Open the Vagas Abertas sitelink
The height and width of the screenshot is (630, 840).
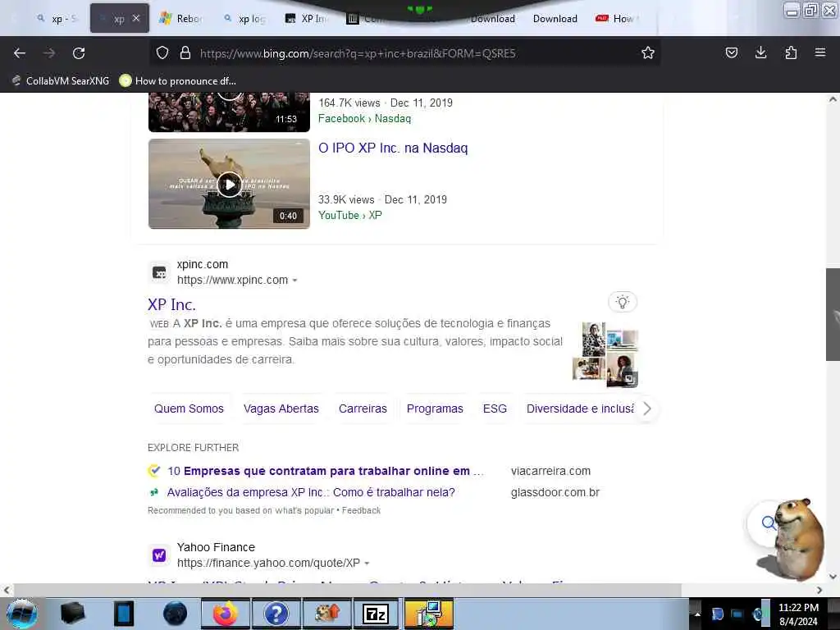[x=281, y=409]
